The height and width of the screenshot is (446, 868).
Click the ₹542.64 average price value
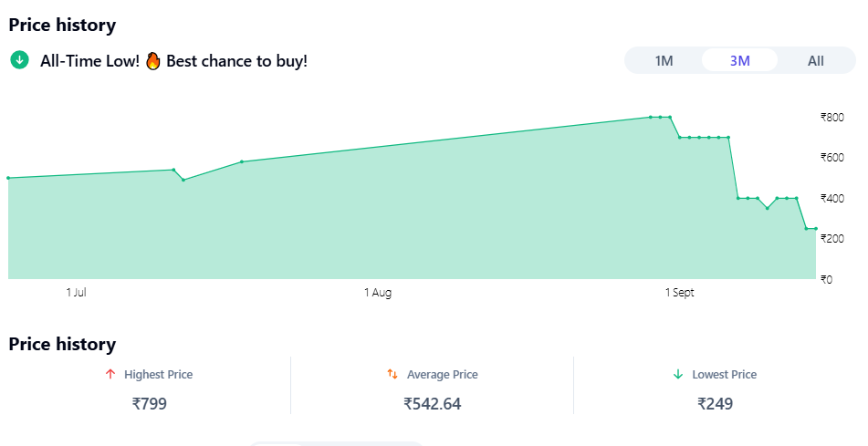pos(432,403)
